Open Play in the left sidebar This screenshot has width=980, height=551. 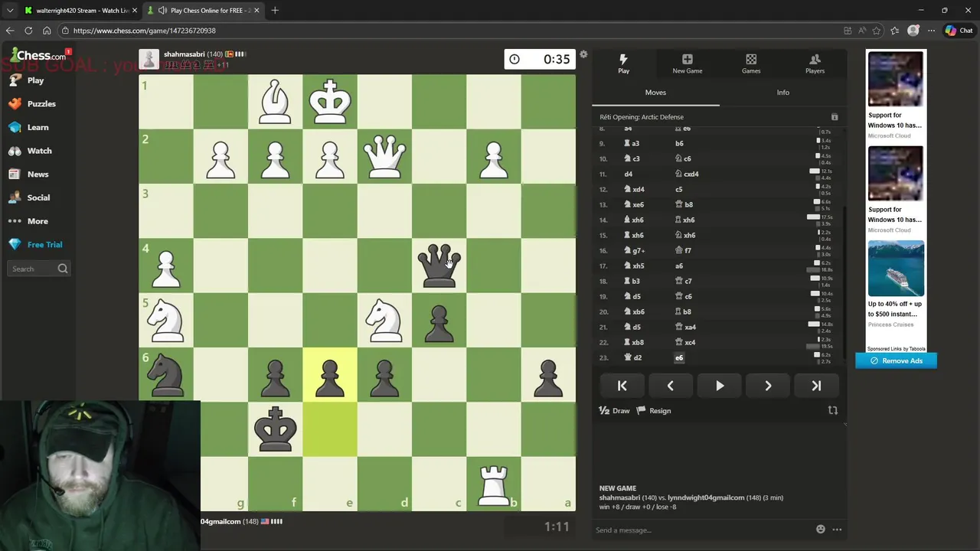(x=36, y=80)
